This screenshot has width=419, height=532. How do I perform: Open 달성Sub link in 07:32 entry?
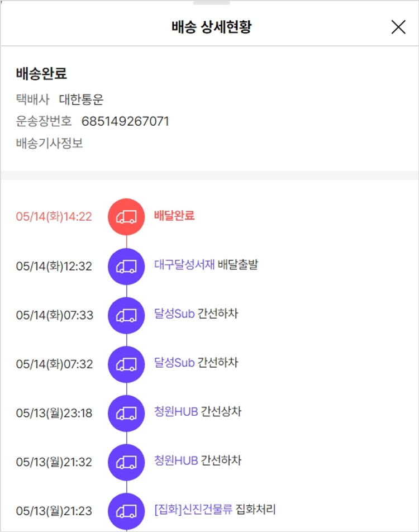[174, 363]
